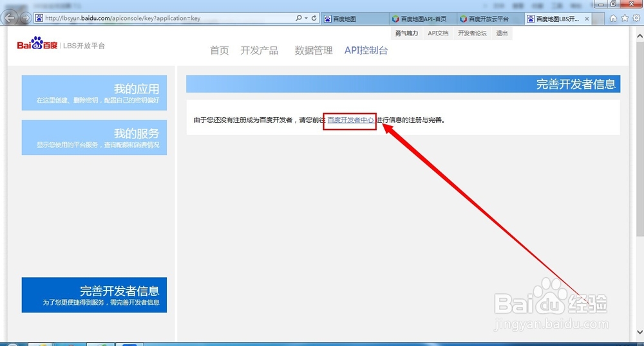The image size is (644, 346).
Task: Click the IE home icon
Action: tap(613, 18)
